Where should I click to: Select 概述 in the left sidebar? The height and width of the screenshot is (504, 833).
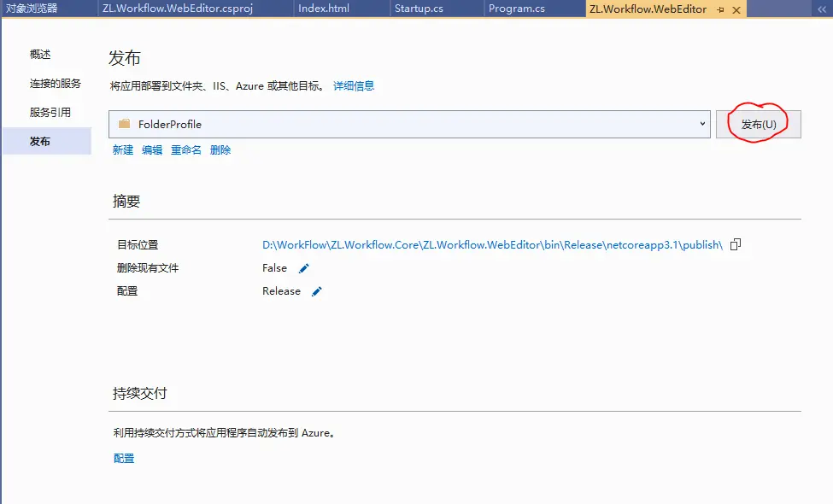click(x=40, y=55)
